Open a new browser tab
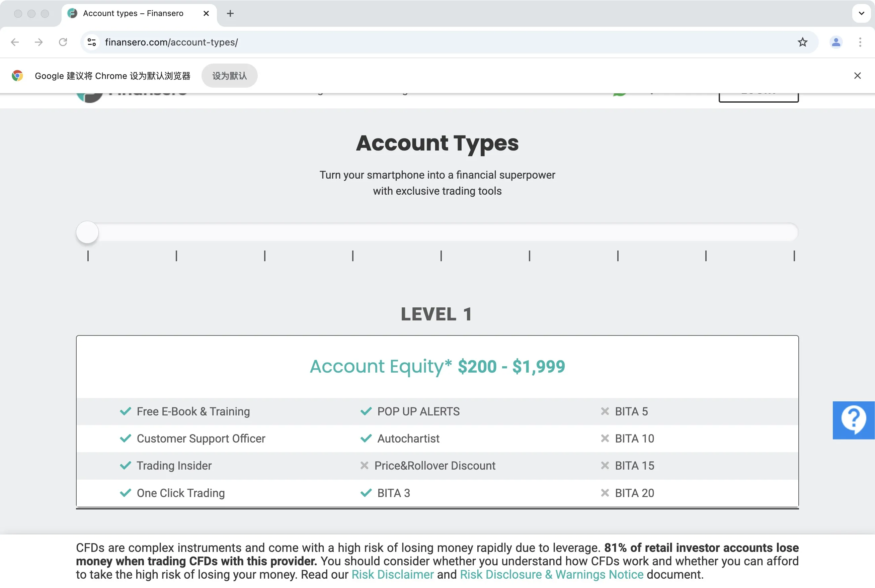The width and height of the screenshot is (875, 588). 230,13
